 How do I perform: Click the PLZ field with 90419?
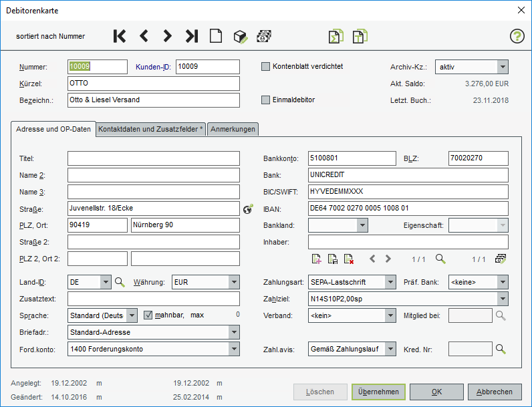[x=98, y=225]
